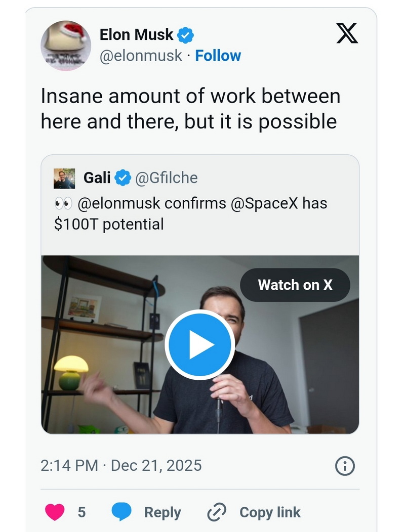Click Gali's verified checkmark badge
This screenshot has height=532, width=405.
(x=123, y=179)
